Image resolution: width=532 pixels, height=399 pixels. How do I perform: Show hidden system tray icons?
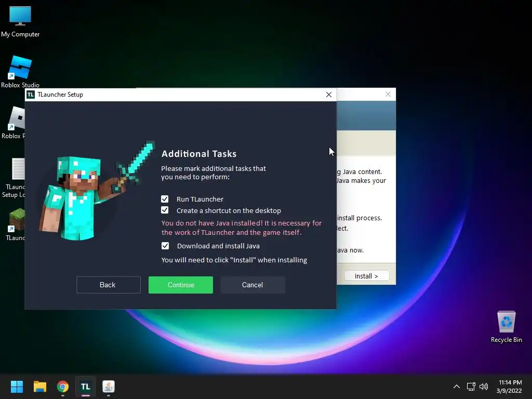point(456,387)
